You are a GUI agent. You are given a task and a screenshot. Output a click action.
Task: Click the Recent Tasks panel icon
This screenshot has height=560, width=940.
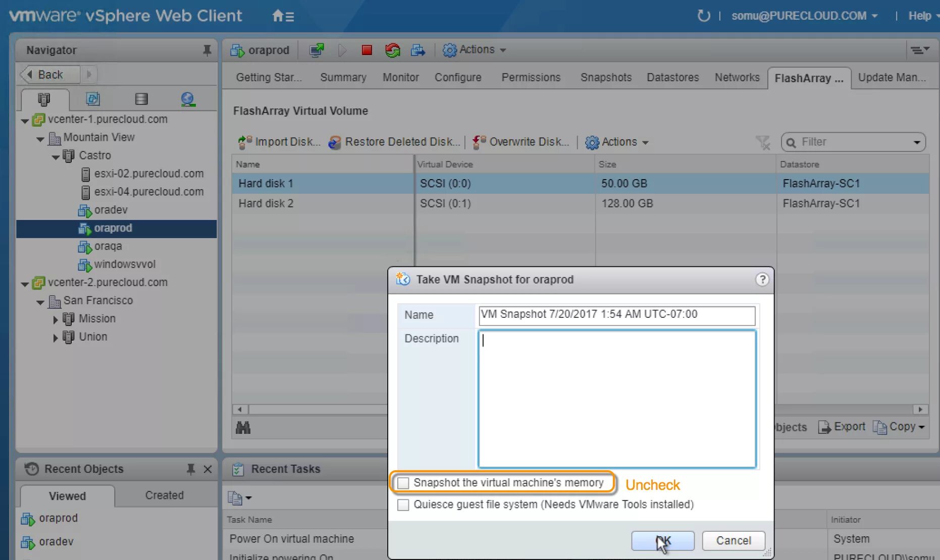click(x=238, y=469)
